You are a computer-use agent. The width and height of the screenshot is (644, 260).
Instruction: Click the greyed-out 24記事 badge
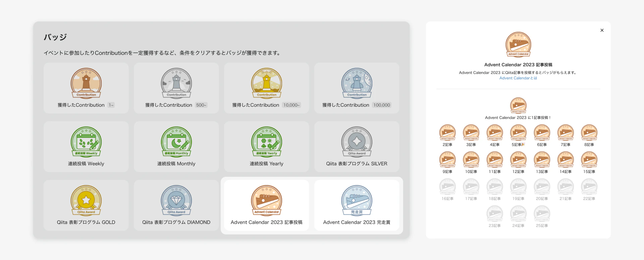[518, 214]
